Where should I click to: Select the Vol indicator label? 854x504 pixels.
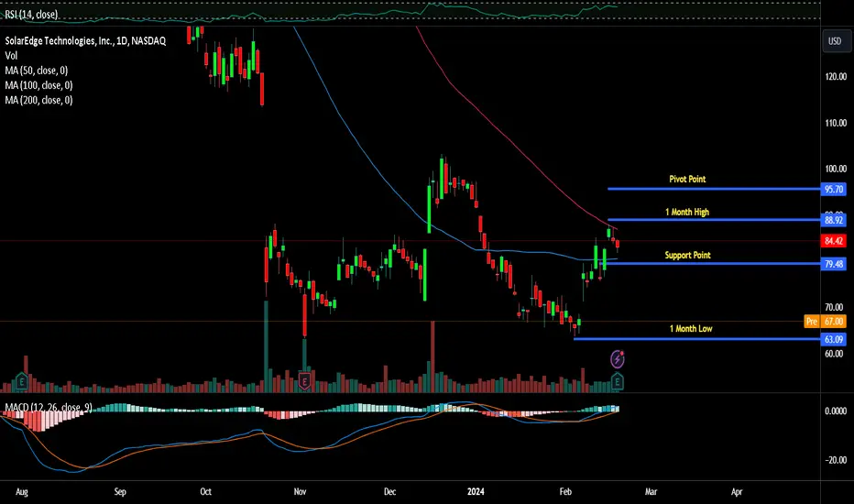pos(11,56)
